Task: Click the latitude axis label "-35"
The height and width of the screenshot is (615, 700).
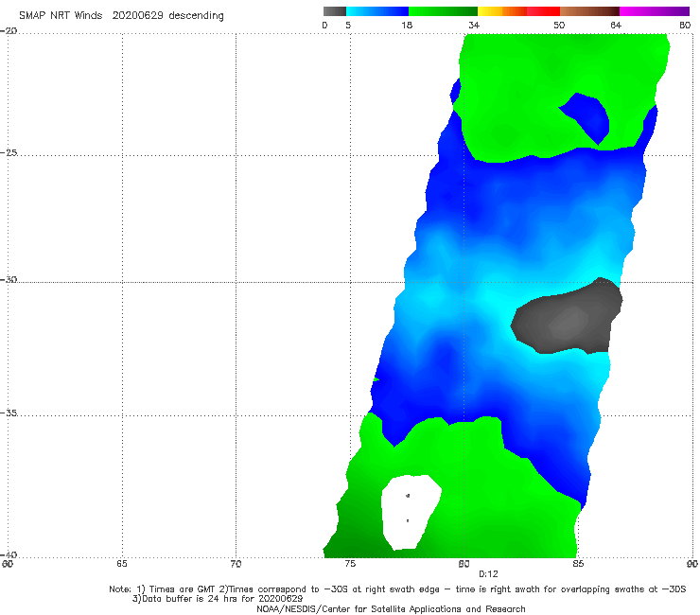Action: 9,413
